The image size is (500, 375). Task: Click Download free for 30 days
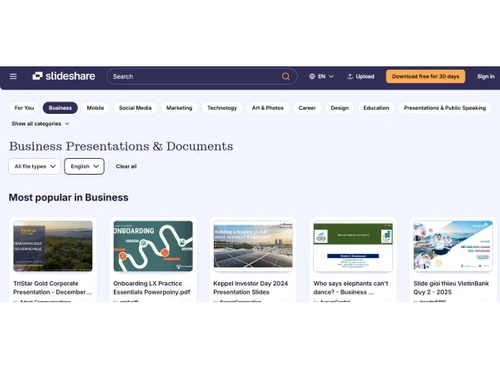point(425,76)
